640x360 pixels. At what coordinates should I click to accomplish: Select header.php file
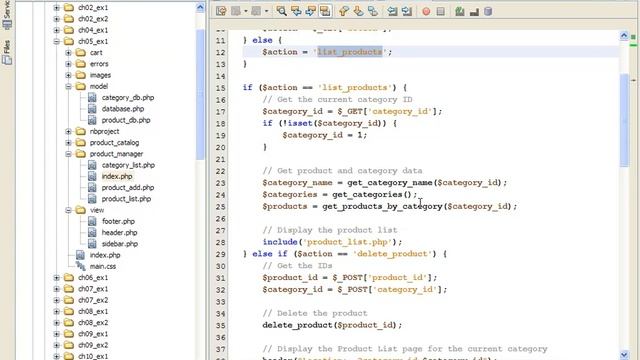click(x=120, y=233)
